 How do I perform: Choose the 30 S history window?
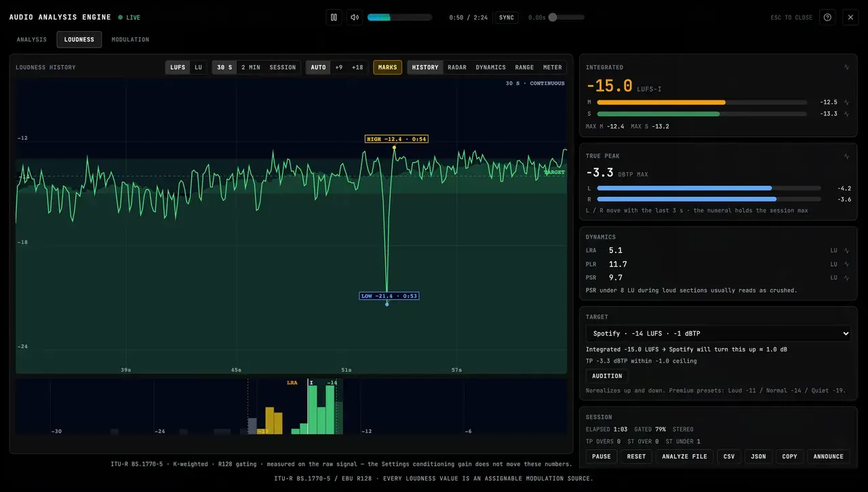(224, 67)
